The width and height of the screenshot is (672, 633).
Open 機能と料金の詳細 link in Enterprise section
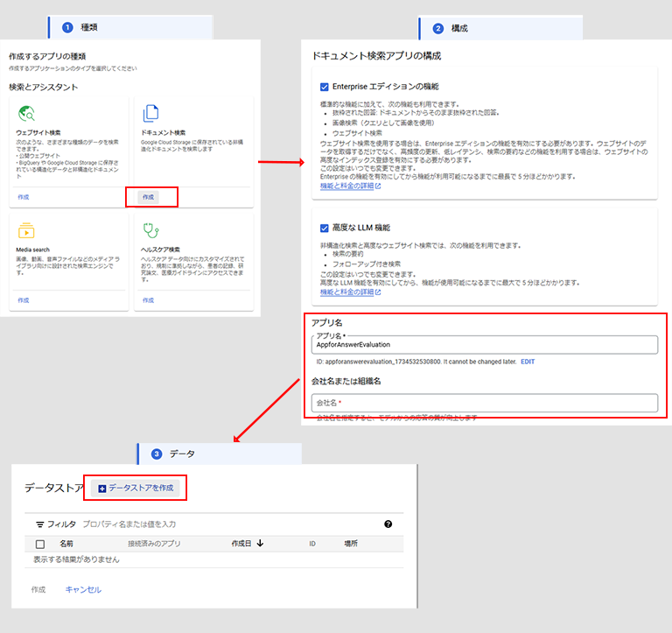[346, 186]
